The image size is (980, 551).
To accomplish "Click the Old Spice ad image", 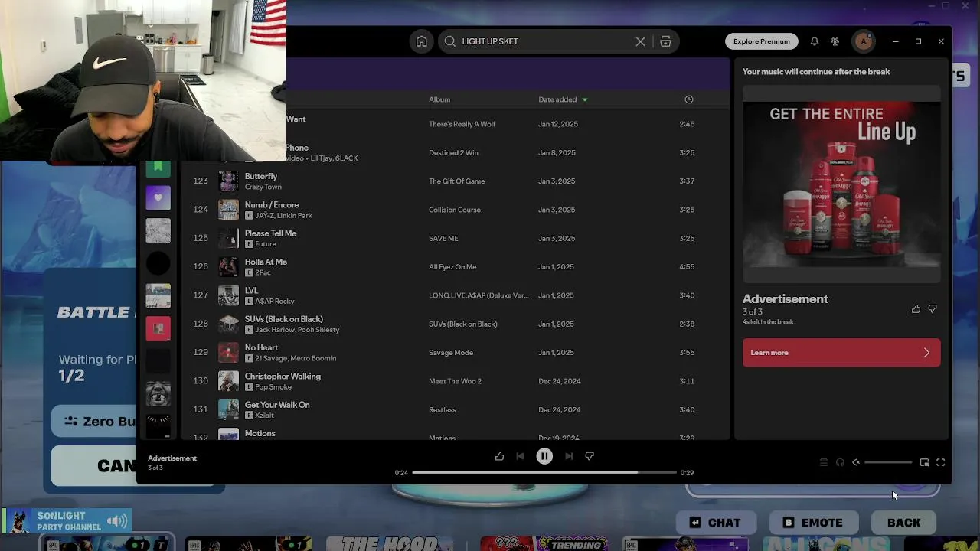I will (x=841, y=184).
